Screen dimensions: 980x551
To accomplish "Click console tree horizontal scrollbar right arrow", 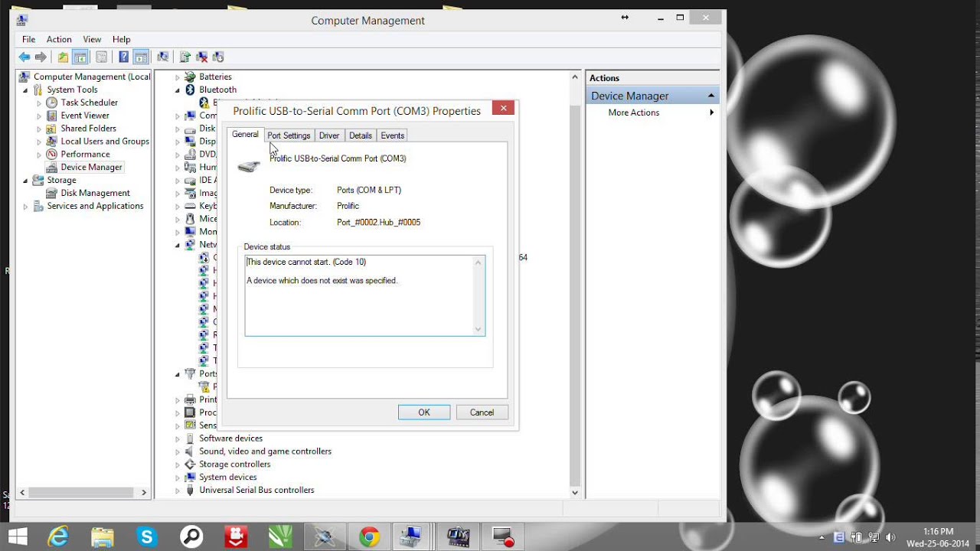I will [x=144, y=493].
